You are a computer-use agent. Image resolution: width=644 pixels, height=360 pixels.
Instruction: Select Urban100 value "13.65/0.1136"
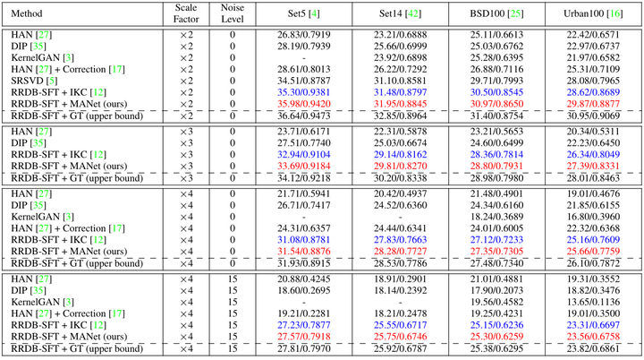tap(594, 302)
